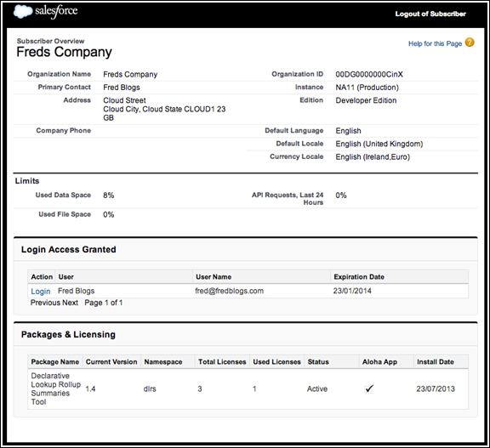
Task: Click Next pagination link
Action: coord(71,303)
